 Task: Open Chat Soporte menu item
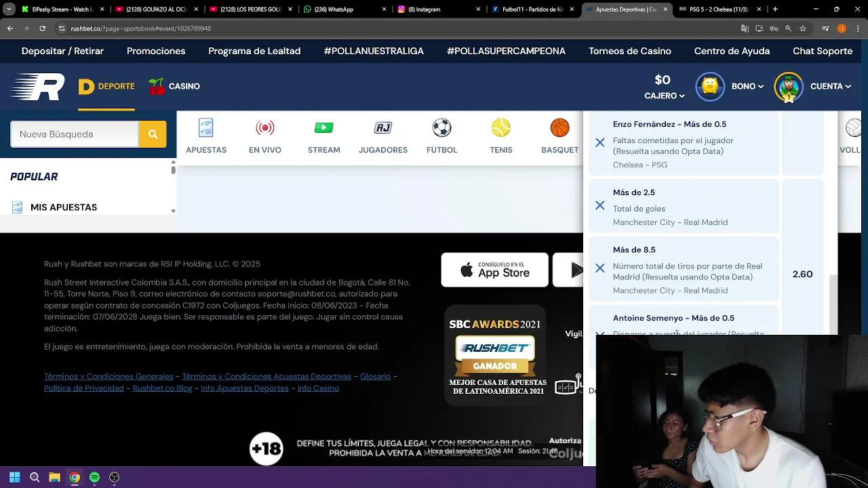point(823,51)
